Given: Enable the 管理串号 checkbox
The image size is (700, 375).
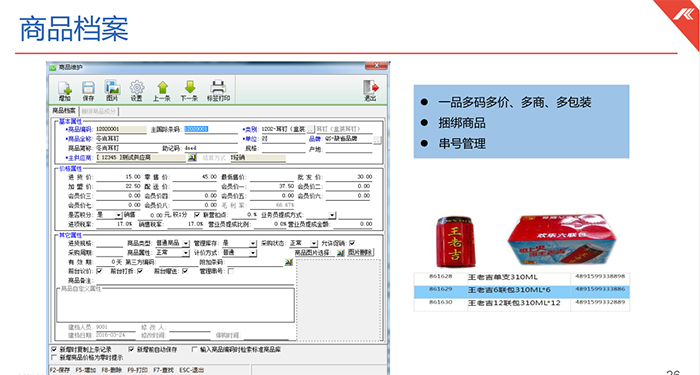Looking at the screenshot, I should coord(231,271).
